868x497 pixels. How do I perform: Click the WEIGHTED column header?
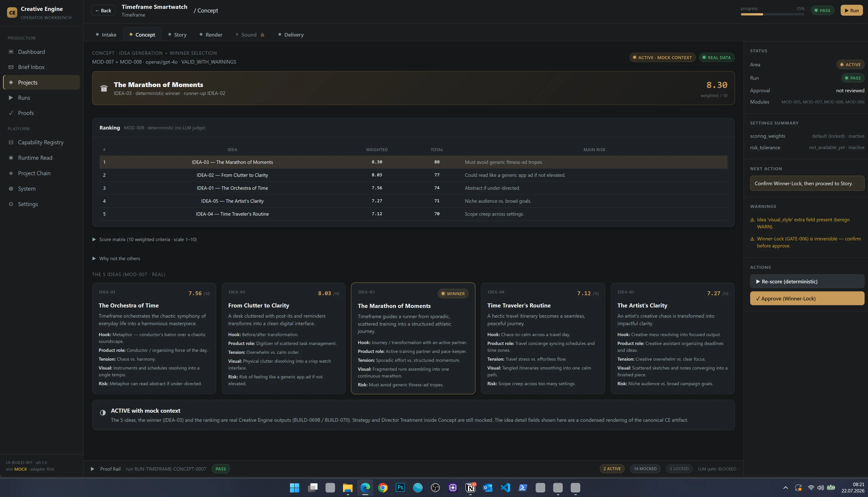(x=377, y=150)
